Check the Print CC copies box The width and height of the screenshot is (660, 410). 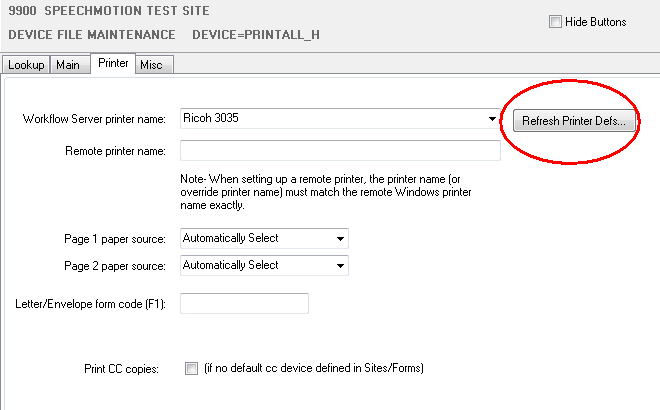click(x=192, y=369)
